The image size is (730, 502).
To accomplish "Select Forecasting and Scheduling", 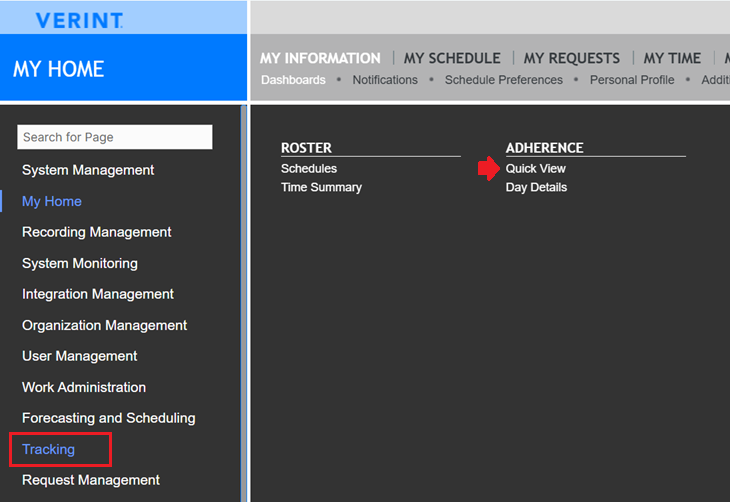I will 108,418.
